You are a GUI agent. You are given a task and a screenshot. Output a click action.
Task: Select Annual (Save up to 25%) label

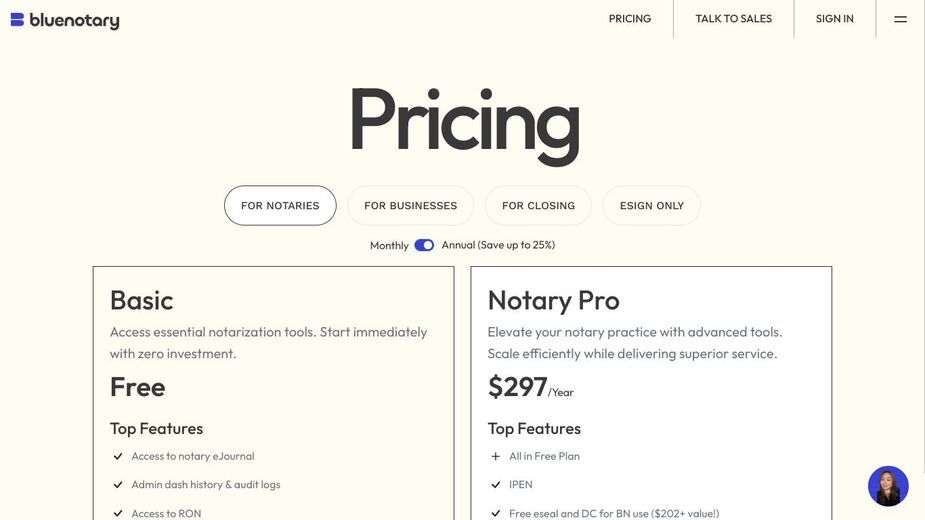(498, 245)
